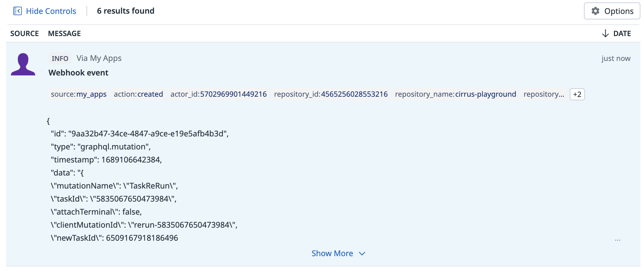Click the Show More chevron arrow

tap(362, 254)
